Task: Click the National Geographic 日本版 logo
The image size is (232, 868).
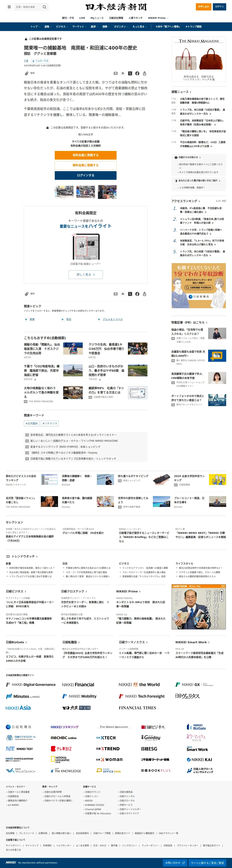Action: point(61,759)
